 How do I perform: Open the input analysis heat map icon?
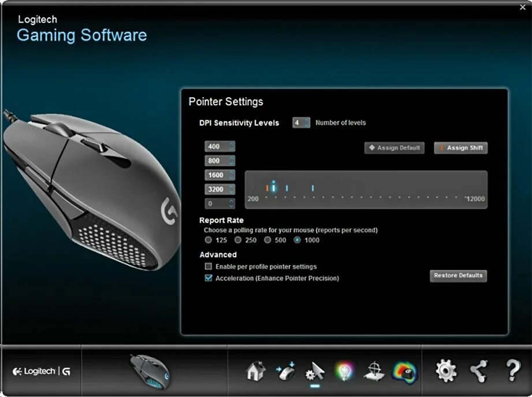404,372
